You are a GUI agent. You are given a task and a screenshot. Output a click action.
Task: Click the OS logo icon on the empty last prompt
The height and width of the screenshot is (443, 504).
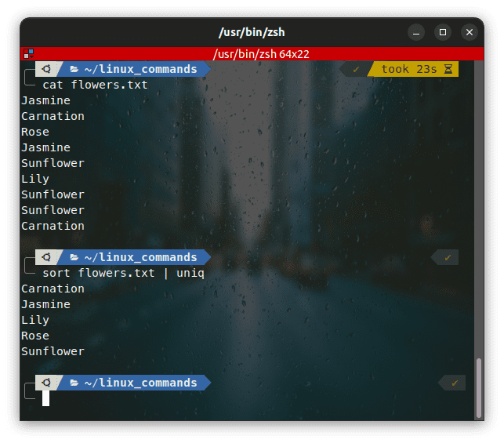tap(46, 383)
